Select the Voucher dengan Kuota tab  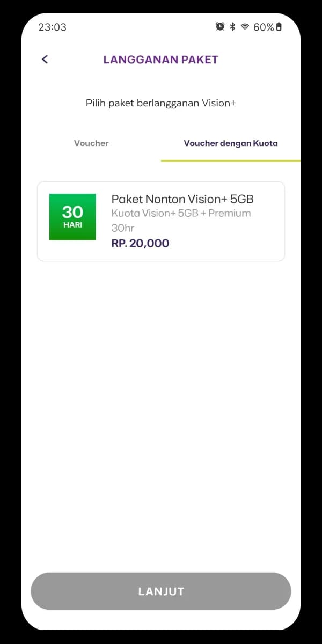(231, 143)
